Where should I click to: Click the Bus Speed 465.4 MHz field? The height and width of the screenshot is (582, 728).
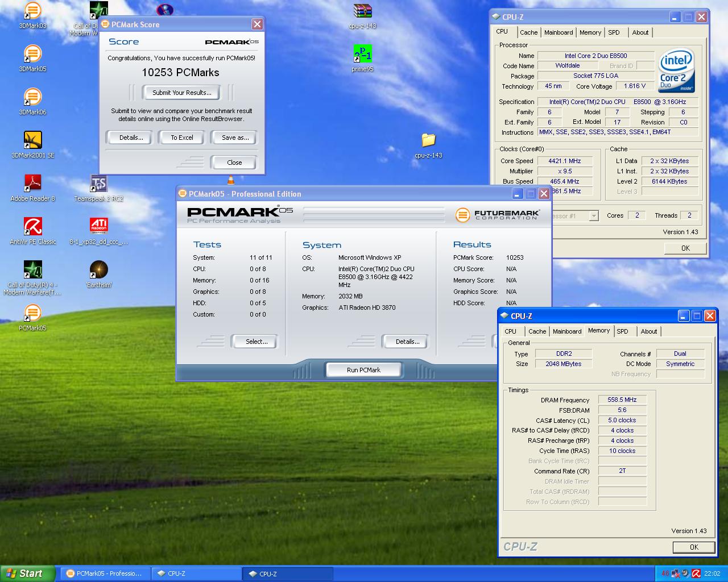(564, 181)
